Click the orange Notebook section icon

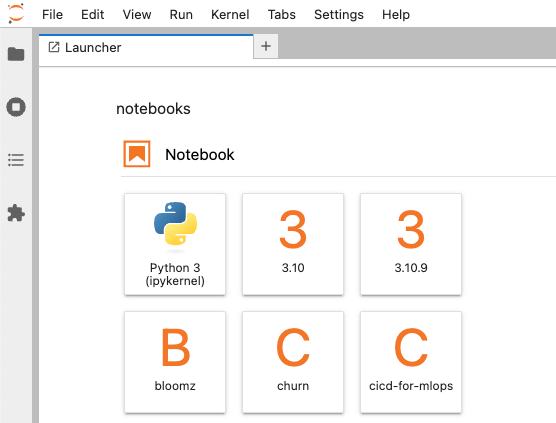pyautogui.click(x=137, y=154)
